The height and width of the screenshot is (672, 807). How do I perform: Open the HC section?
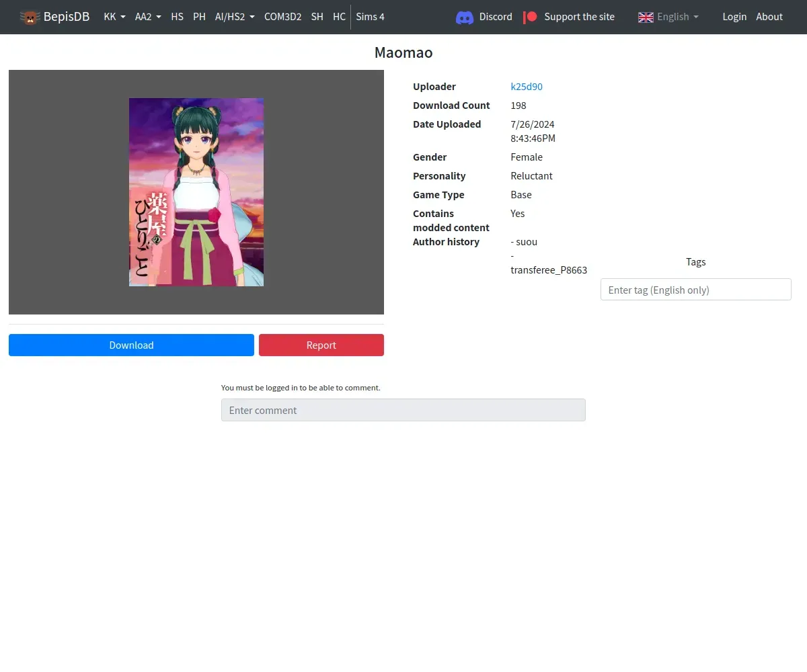point(339,17)
